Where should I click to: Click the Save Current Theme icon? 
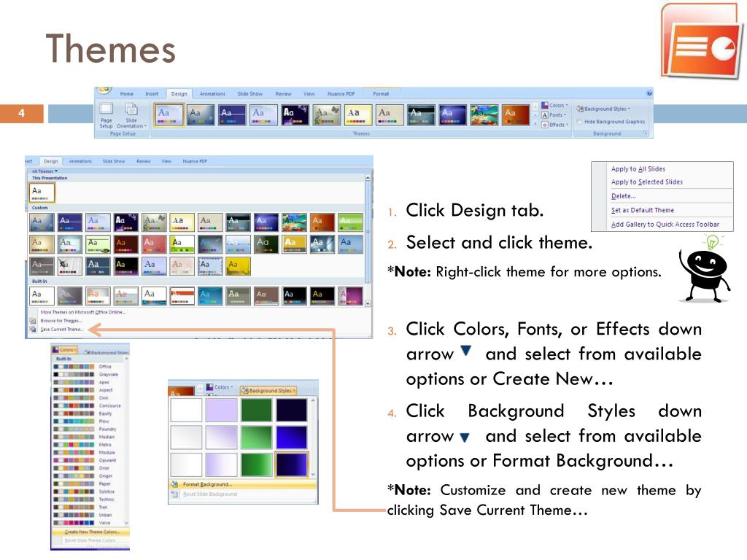coord(33,330)
